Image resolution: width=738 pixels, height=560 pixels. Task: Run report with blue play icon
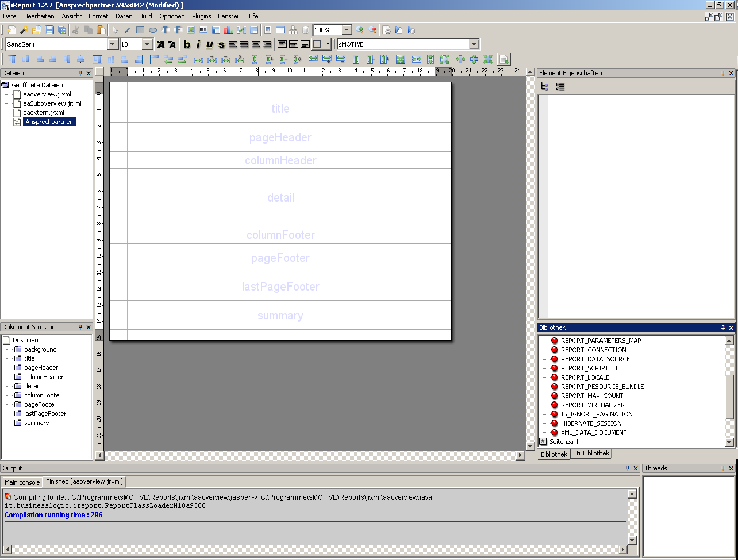click(x=399, y=30)
